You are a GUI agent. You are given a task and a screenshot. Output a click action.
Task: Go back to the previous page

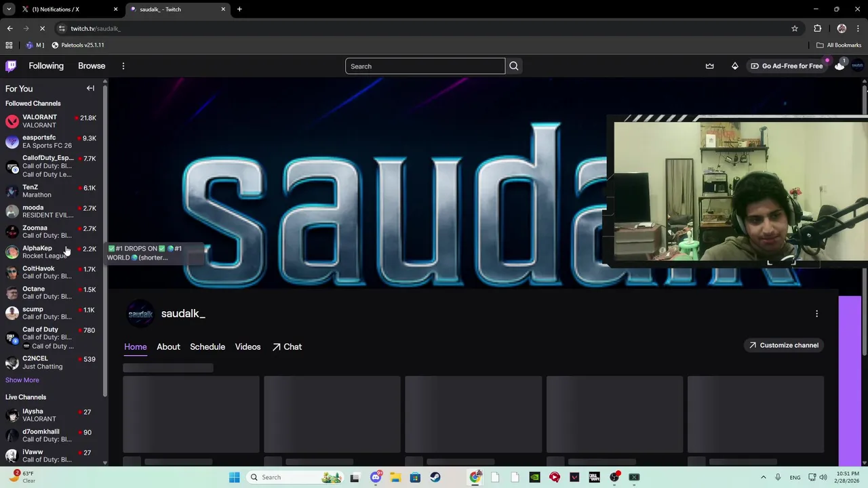(x=9, y=28)
